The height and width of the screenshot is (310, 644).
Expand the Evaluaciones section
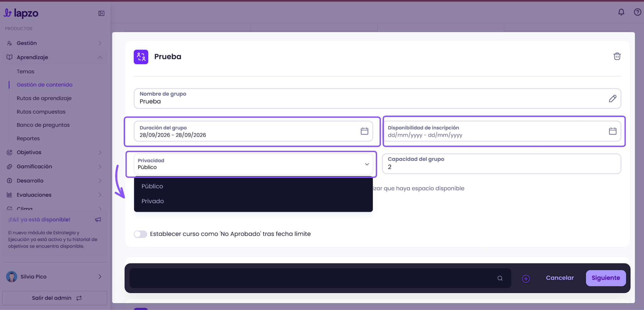coord(55,195)
